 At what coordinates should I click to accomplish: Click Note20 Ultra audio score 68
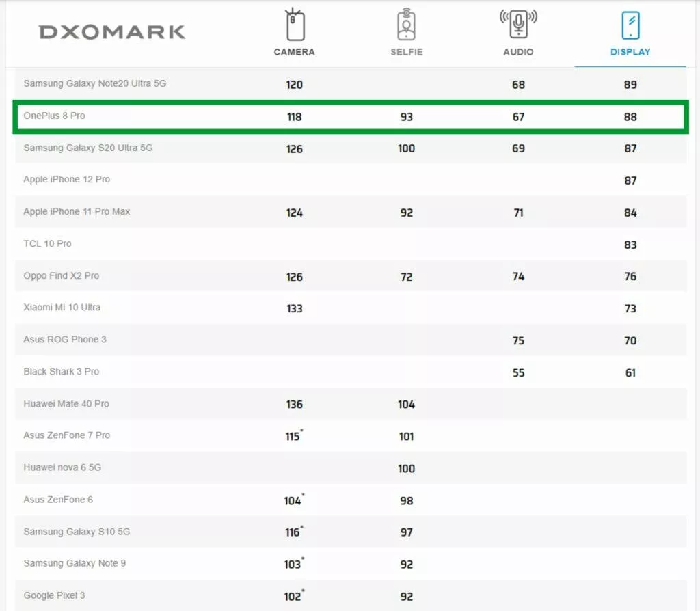pyautogui.click(x=518, y=85)
